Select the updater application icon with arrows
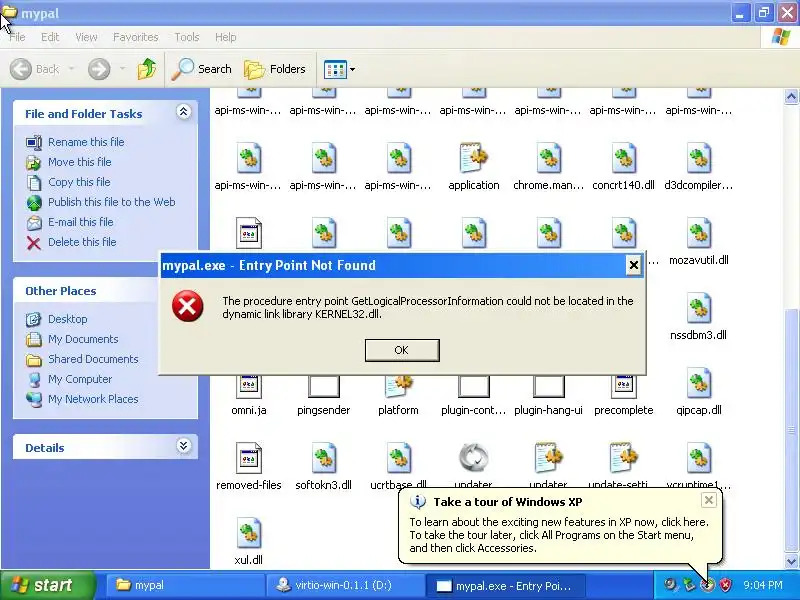This screenshot has height=600, width=800. 474,458
